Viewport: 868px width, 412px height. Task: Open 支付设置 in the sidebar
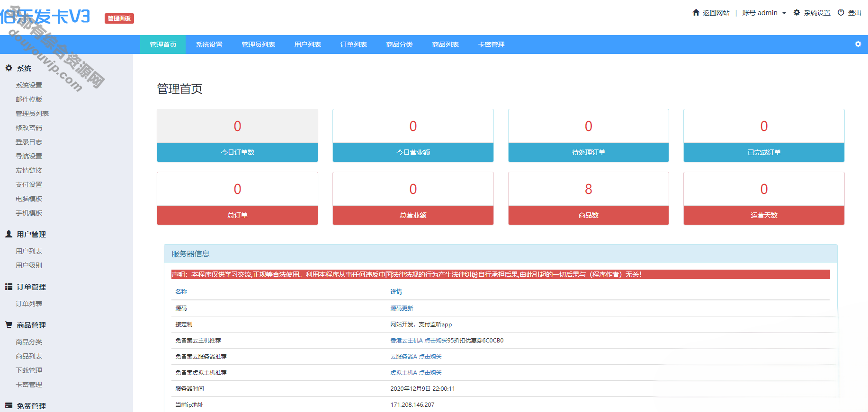click(x=29, y=184)
